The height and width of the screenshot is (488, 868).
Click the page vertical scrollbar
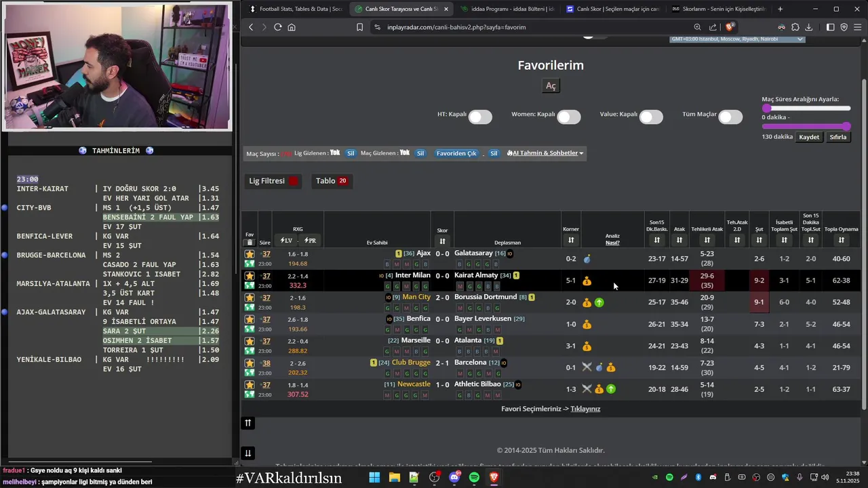864,244
